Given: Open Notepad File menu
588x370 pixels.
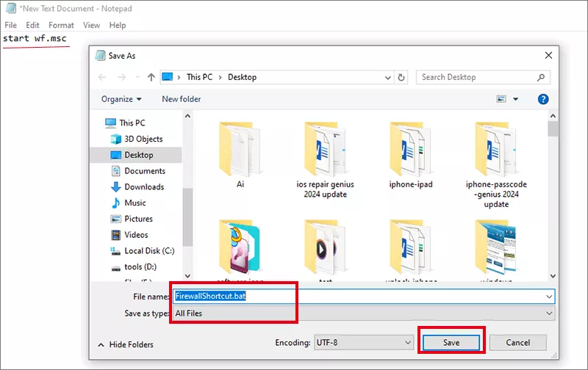Looking at the screenshot, I should coord(10,25).
